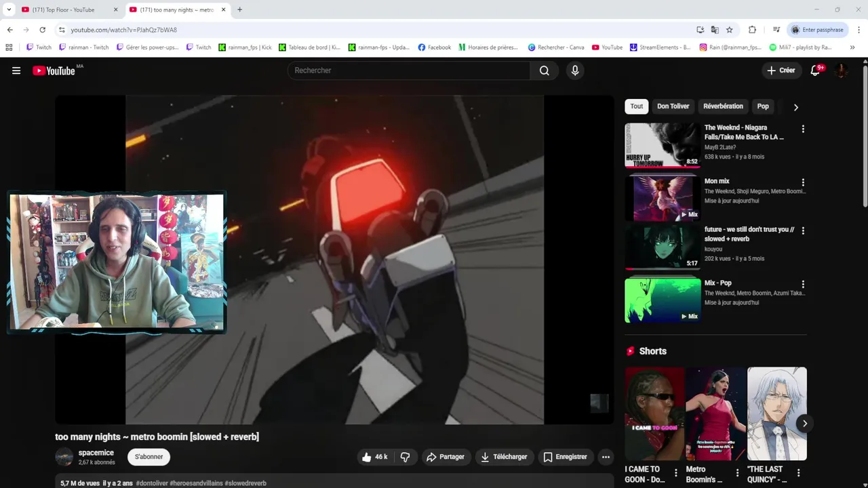Open the I CAME TO GOON short
Viewport: 868px width, 488px height.
[x=654, y=413]
